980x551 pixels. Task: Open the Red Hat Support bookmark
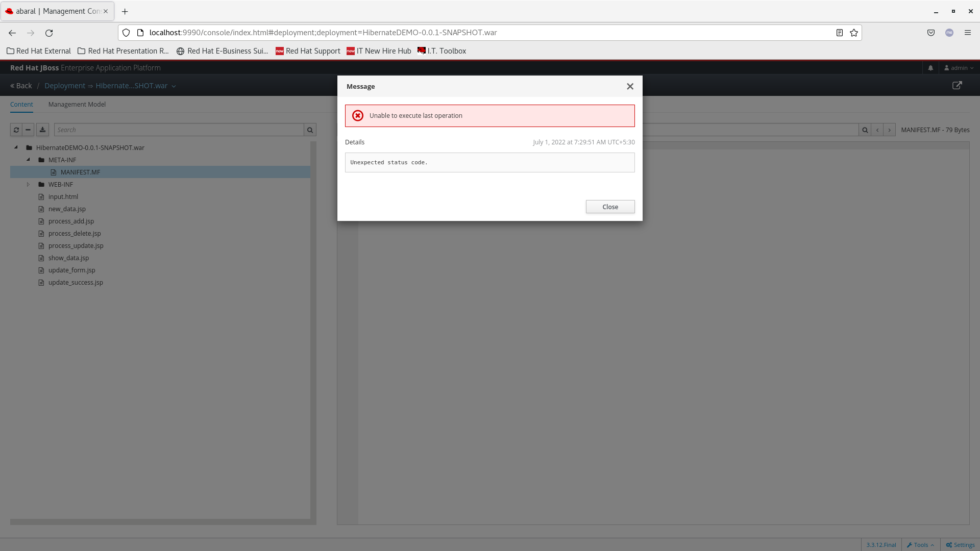307,51
